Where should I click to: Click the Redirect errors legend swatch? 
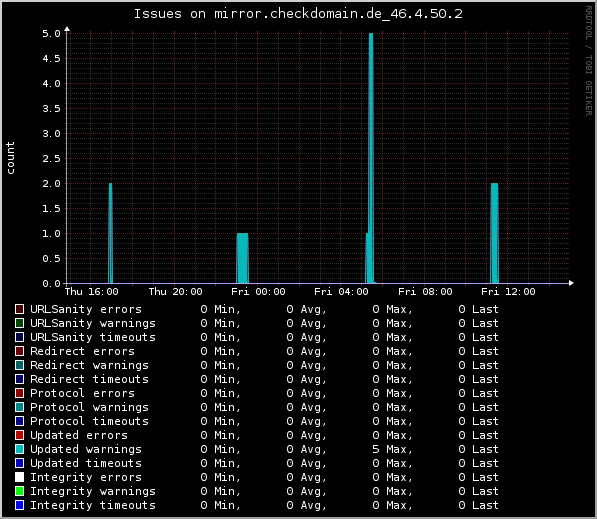pos(19,351)
